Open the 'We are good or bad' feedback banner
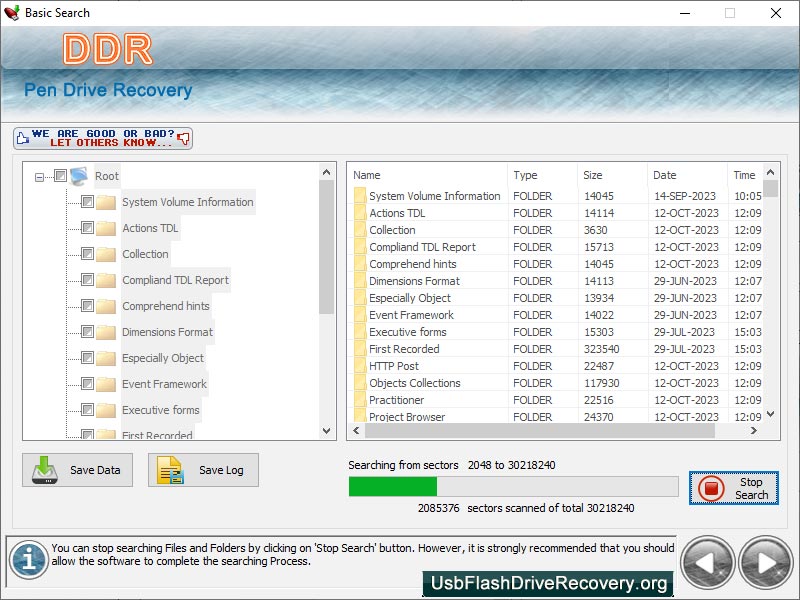This screenshot has width=800, height=600. pyautogui.click(x=103, y=138)
